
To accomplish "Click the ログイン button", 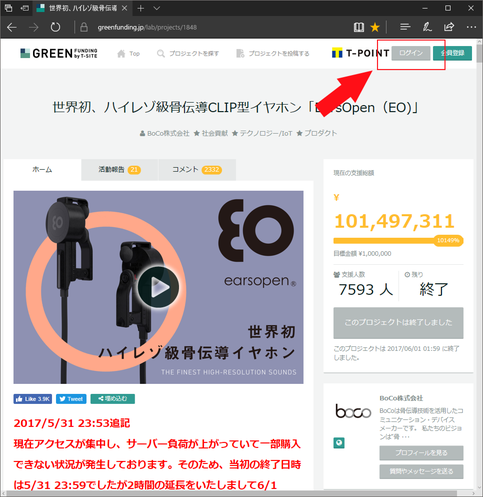I will [x=411, y=53].
